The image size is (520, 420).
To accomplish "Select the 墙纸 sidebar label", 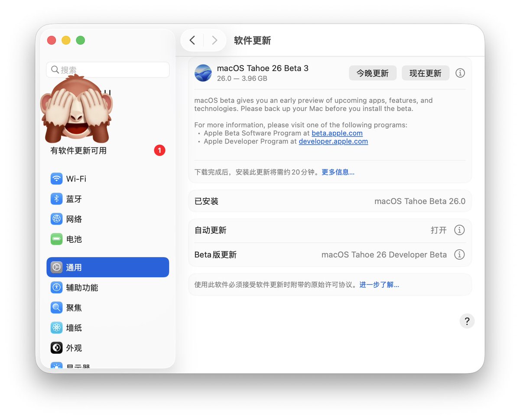I will tap(74, 328).
